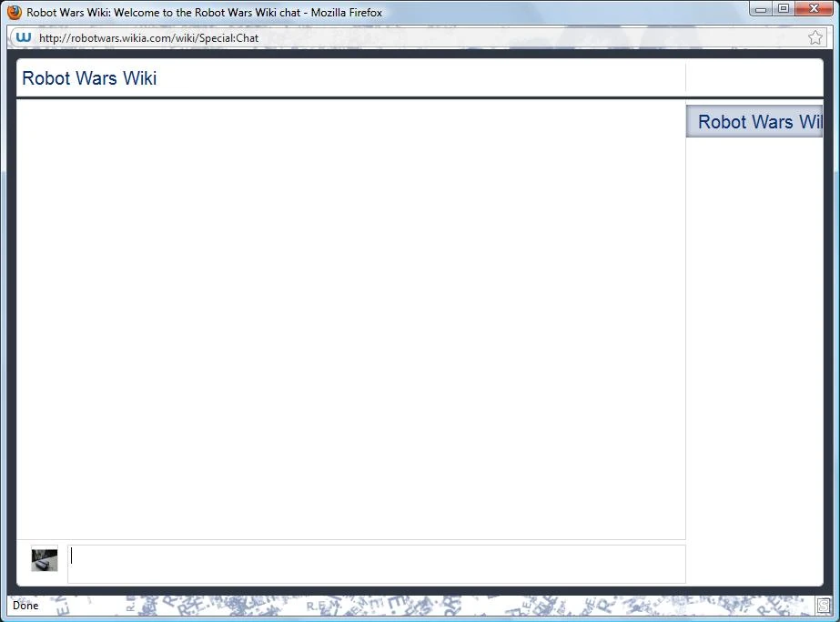Close the Firefox chat window
The image size is (840, 622).
(814, 9)
